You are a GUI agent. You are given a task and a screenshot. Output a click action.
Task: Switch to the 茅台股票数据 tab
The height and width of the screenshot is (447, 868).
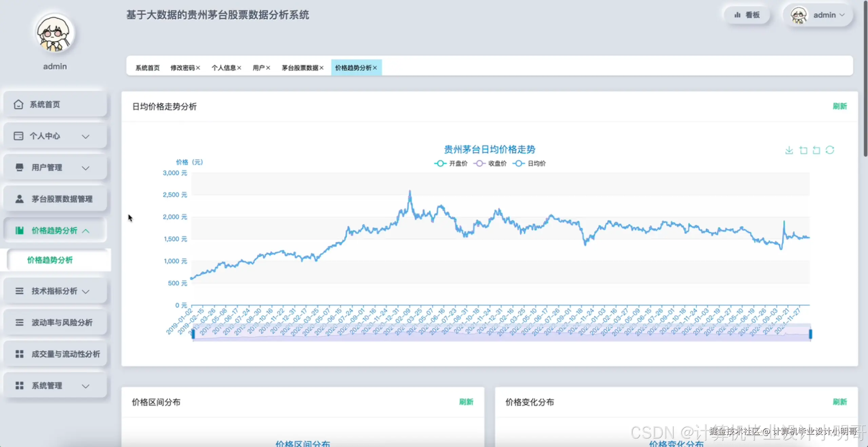point(300,68)
